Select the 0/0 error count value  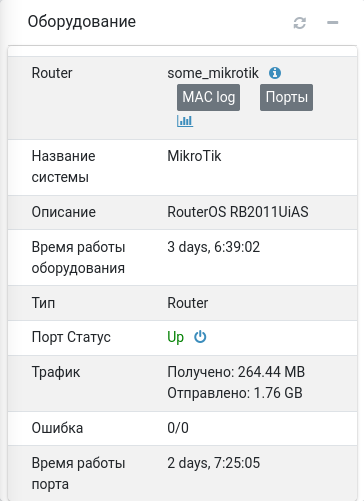pyautogui.click(x=178, y=428)
